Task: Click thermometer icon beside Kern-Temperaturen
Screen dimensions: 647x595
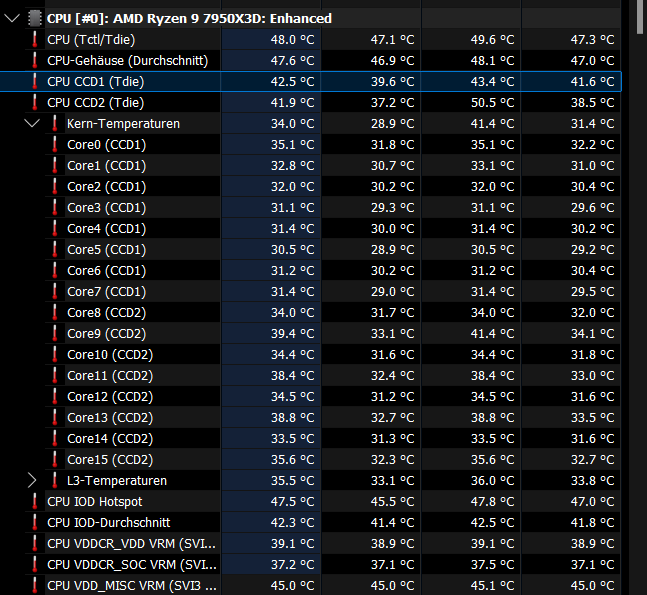Action: pos(55,123)
